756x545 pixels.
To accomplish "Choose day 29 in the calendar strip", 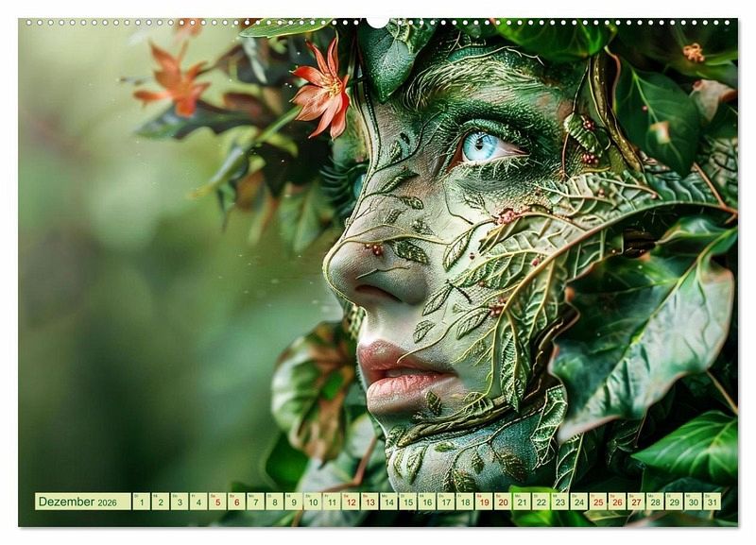I will point(675,502).
